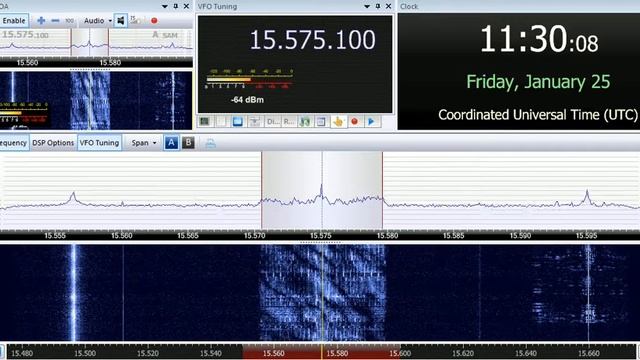Click the blue plus zoom-in icon
The width and height of the screenshot is (640, 360).
click(41, 20)
